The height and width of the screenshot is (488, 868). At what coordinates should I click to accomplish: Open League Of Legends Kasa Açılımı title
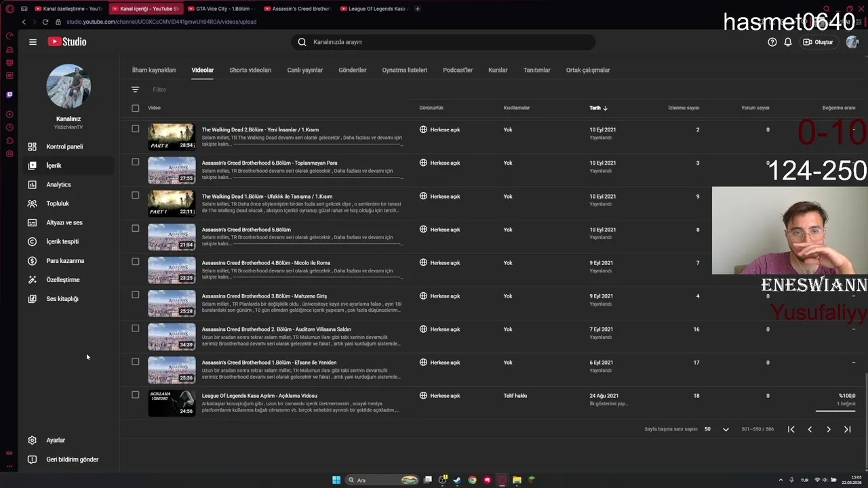tap(260, 396)
